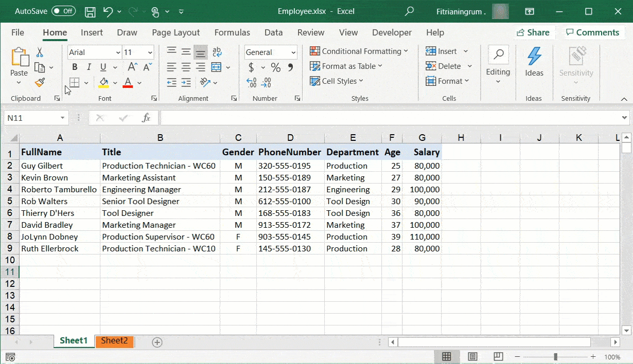Toggle Bold formatting
This screenshot has width=633, height=364.
(75, 67)
